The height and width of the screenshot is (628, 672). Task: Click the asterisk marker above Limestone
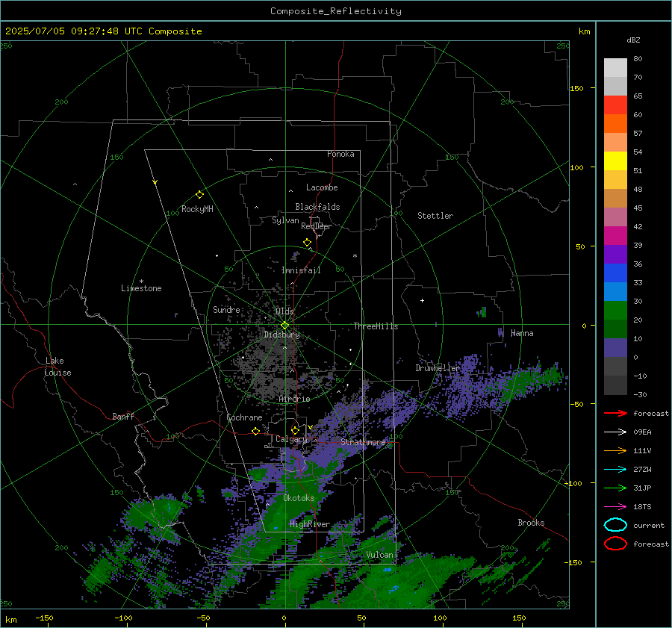pyautogui.click(x=141, y=282)
